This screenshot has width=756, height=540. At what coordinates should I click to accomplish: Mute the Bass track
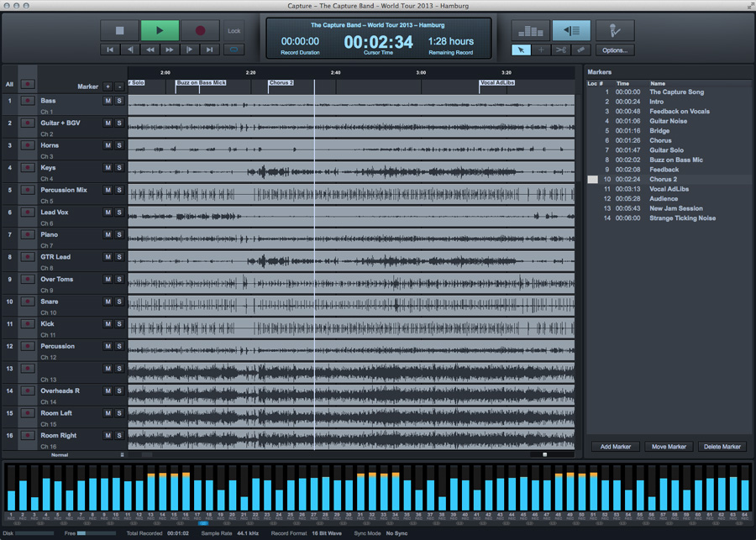[108, 101]
